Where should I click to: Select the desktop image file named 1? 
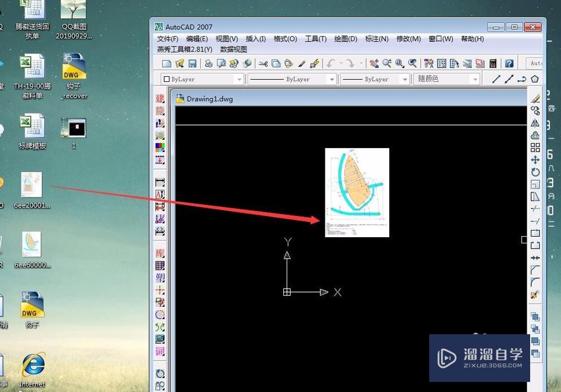coord(73,133)
